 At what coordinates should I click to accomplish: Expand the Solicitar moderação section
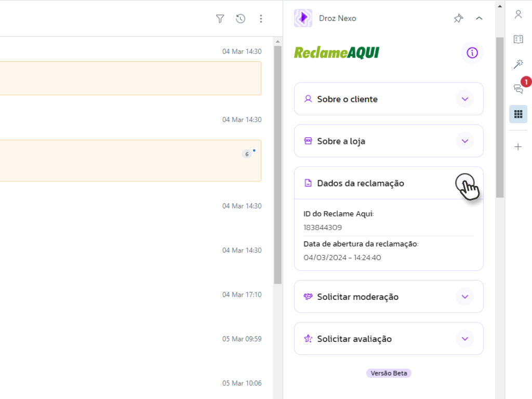pyautogui.click(x=465, y=297)
